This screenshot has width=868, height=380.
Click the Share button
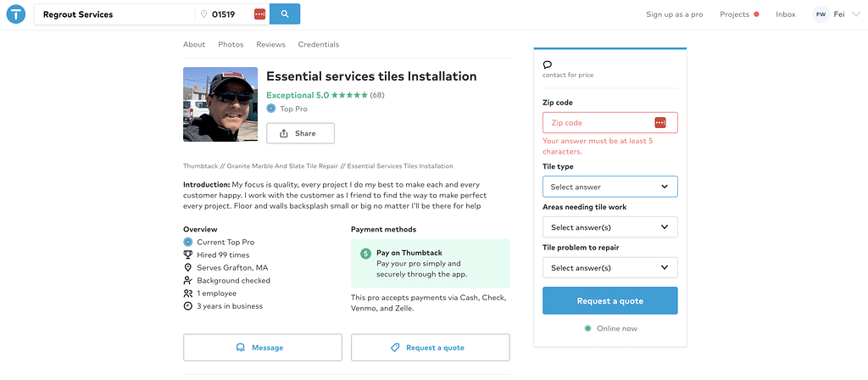pos(300,133)
